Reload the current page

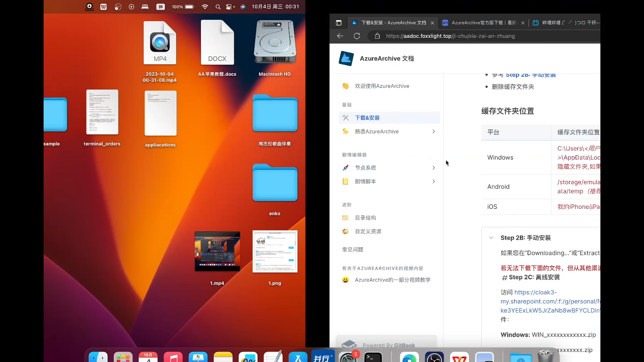click(357, 36)
